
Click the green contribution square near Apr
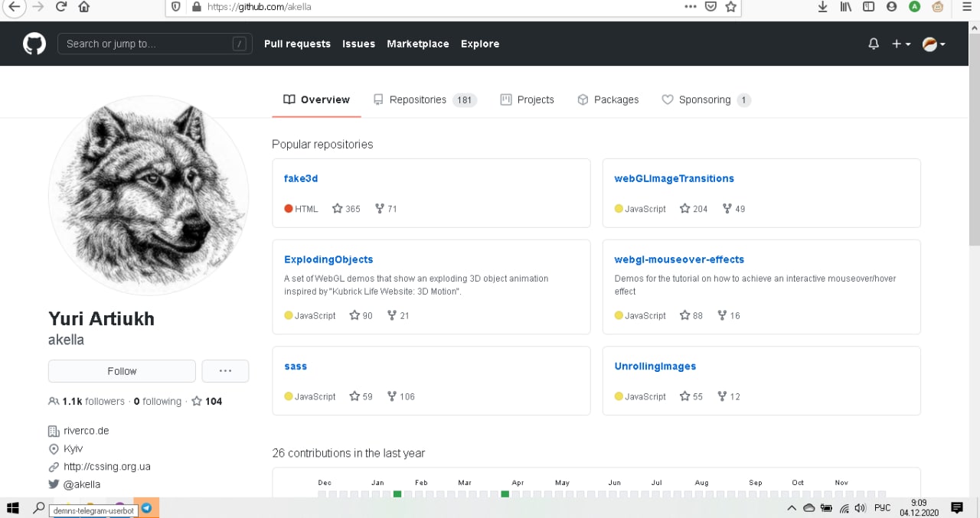pos(505,494)
